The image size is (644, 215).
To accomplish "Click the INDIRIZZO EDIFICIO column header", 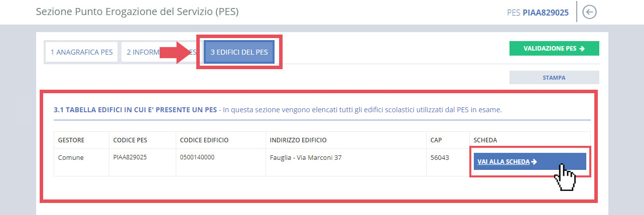I will click(x=298, y=140).
